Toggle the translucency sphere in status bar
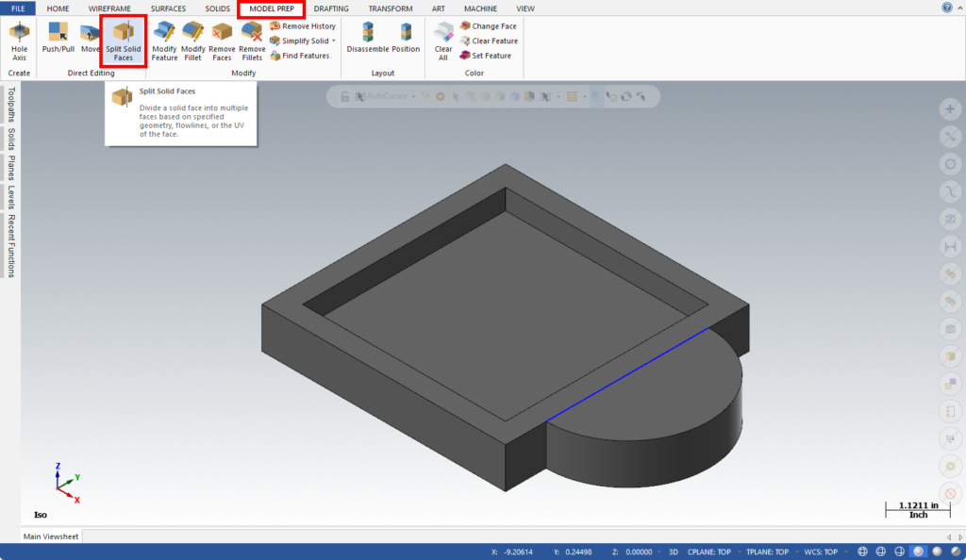 coord(956,552)
